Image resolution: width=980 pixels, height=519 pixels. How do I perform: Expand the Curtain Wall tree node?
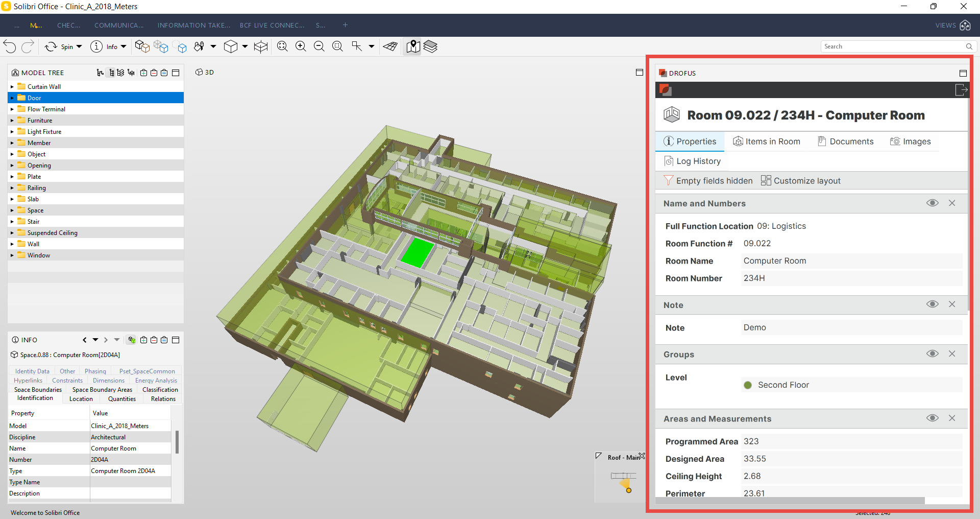[12, 86]
